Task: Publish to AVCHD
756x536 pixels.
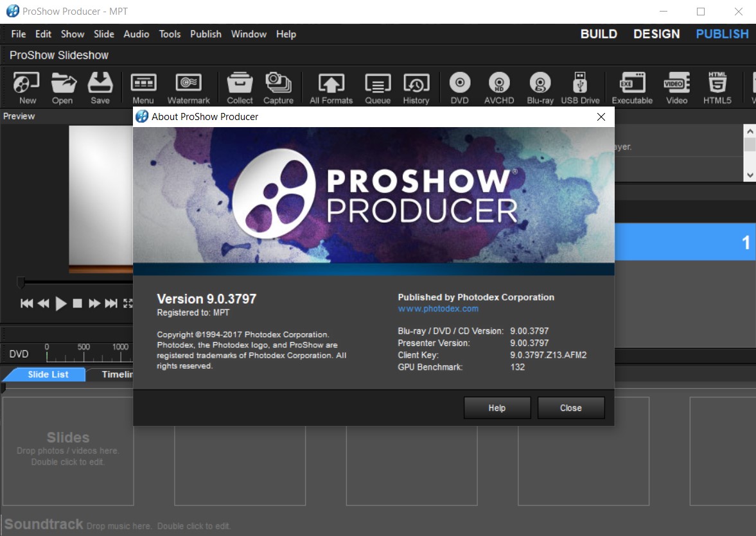Action: (499, 87)
